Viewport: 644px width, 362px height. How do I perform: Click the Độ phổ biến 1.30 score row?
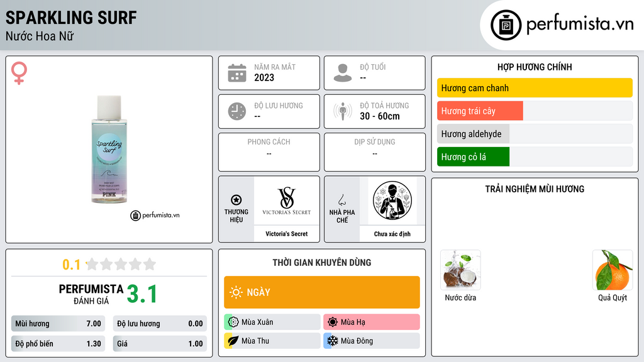point(58,344)
